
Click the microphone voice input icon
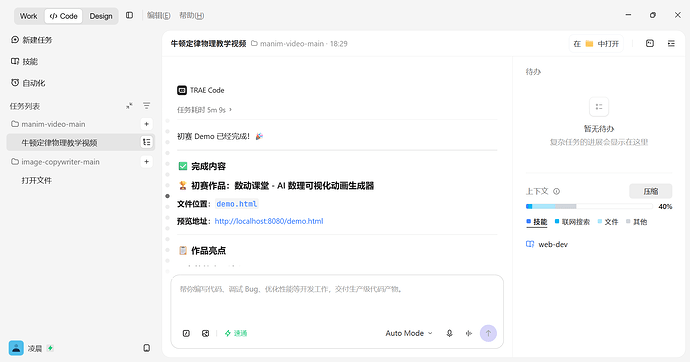point(449,333)
